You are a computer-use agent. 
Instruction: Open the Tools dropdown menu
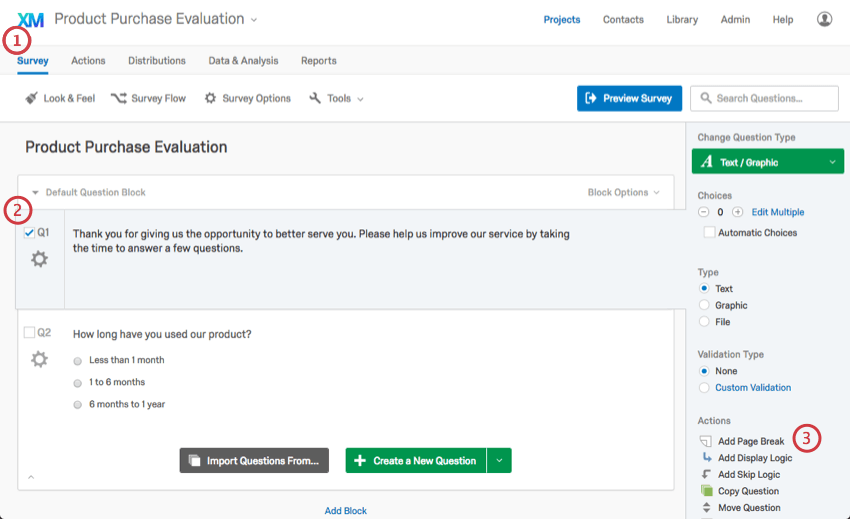click(x=336, y=98)
